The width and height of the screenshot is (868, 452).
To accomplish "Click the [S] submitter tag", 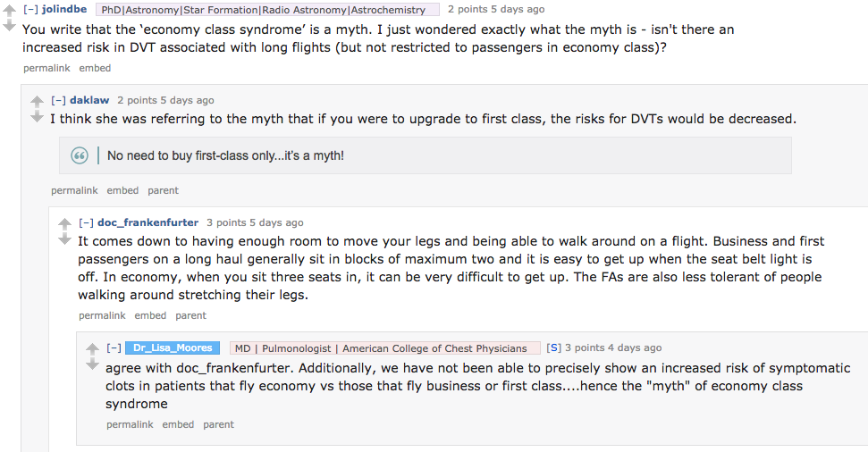I will click(x=554, y=348).
